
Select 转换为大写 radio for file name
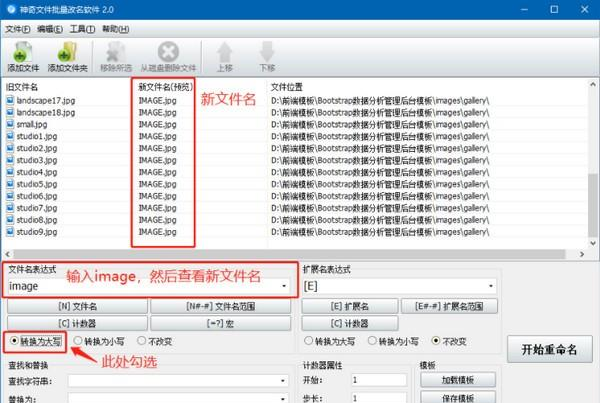pyautogui.click(x=11, y=340)
